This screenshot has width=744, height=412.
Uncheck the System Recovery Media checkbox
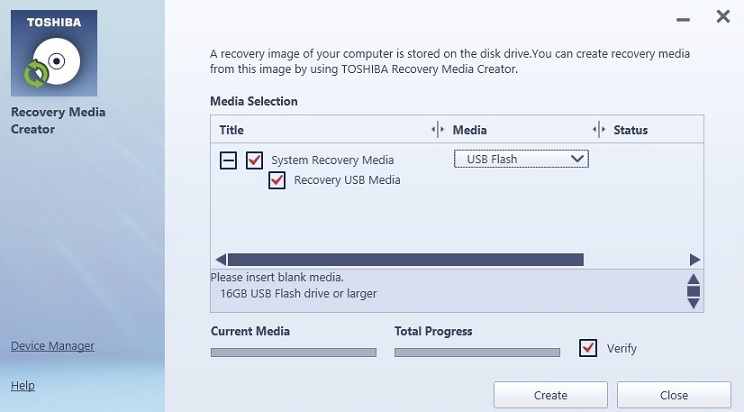coord(254,160)
